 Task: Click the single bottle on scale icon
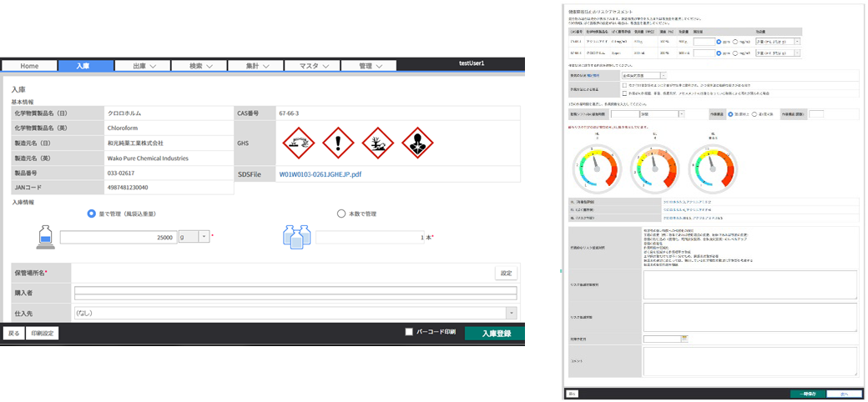click(x=48, y=238)
